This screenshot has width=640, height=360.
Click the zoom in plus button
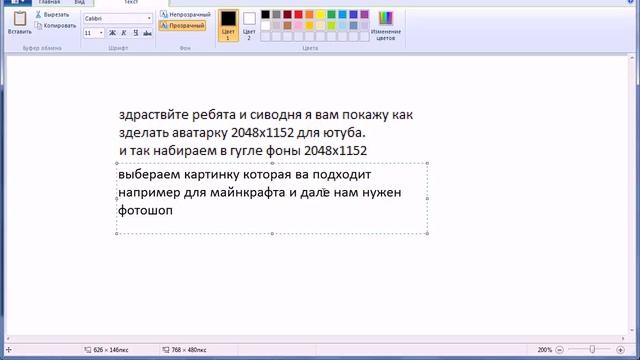coord(620,350)
